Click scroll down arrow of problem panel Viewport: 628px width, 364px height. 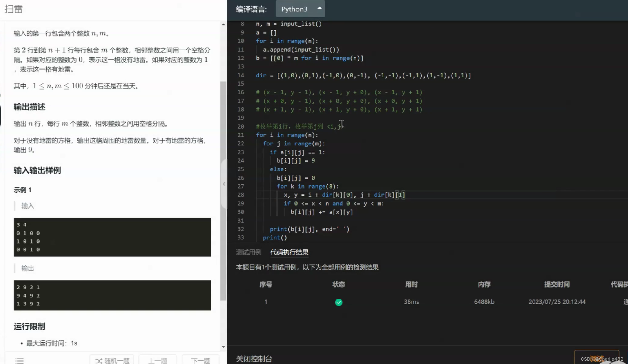tap(223, 347)
